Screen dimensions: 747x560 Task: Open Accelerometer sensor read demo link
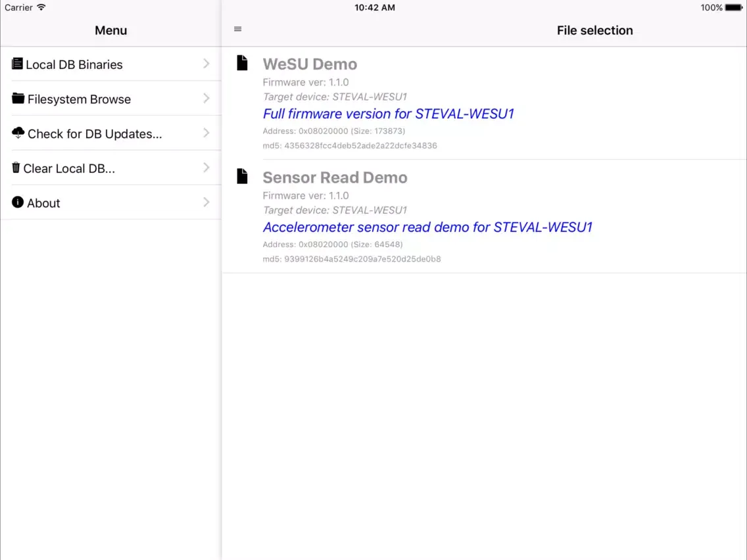click(x=427, y=227)
